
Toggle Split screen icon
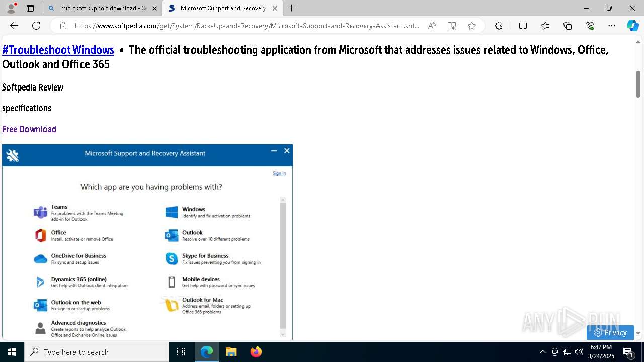523,26
